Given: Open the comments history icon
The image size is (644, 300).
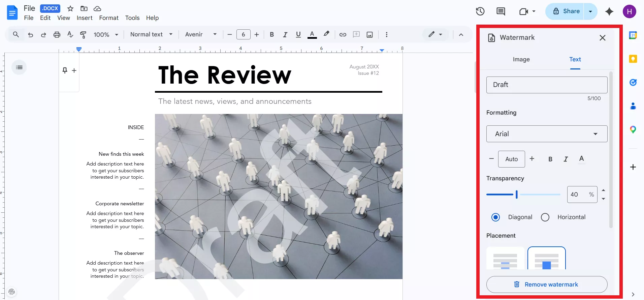Looking at the screenshot, I should tap(501, 11).
